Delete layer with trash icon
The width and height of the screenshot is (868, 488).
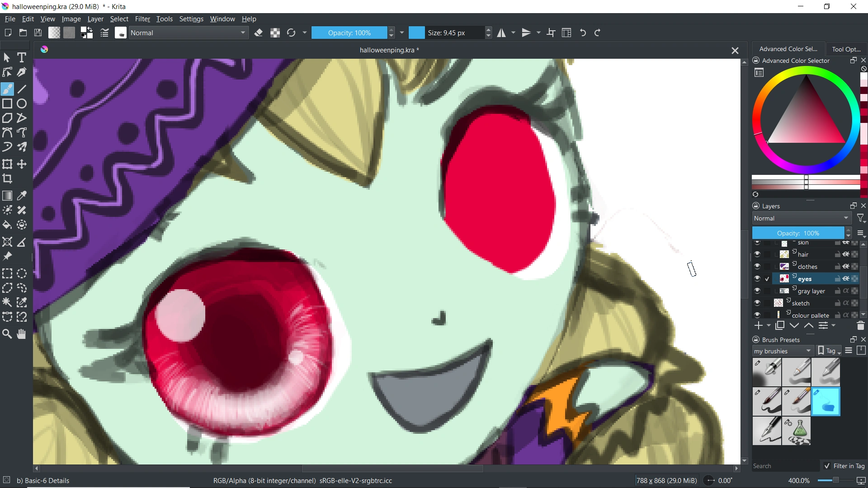tap(860, 326)
